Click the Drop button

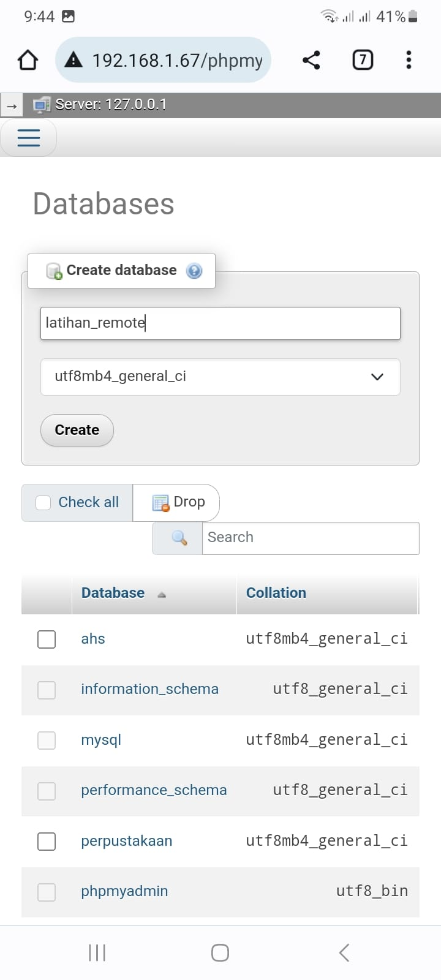point(179,502)
